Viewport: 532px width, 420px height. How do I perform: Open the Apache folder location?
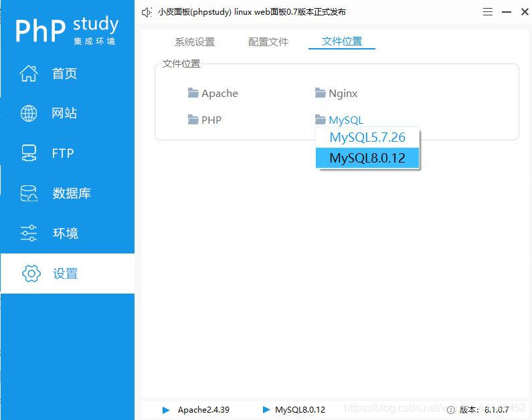[213, 94]
